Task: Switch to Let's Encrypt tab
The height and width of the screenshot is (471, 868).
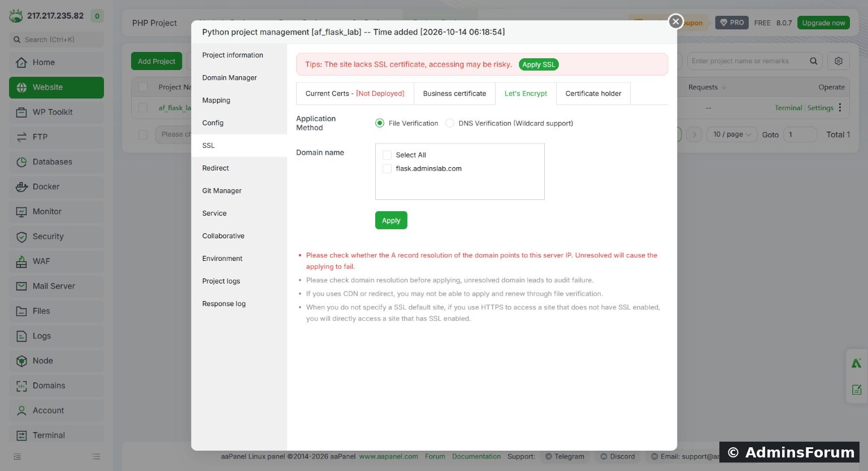Action: pos(526,94)
